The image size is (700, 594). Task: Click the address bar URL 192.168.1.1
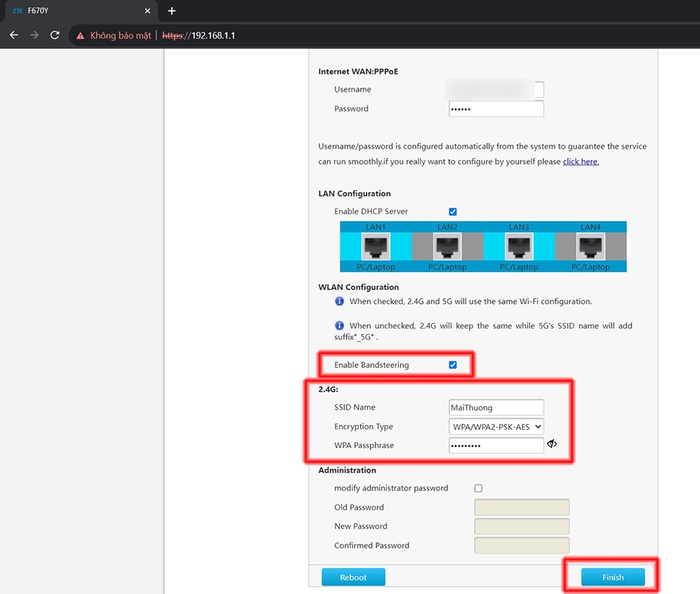(198, 36)
